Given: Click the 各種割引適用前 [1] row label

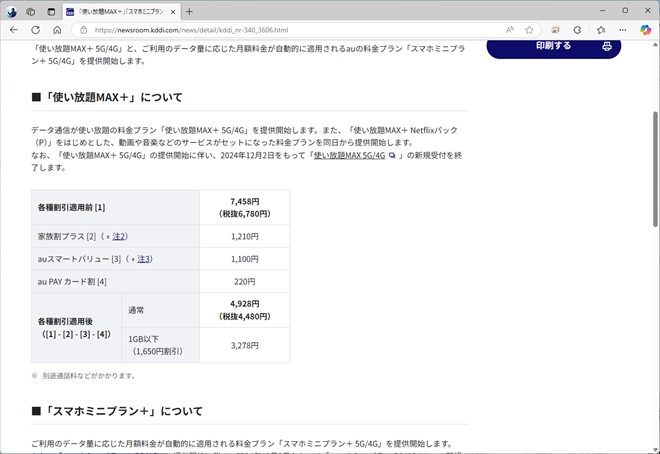Looking at the screenshot, I should 72,207.
